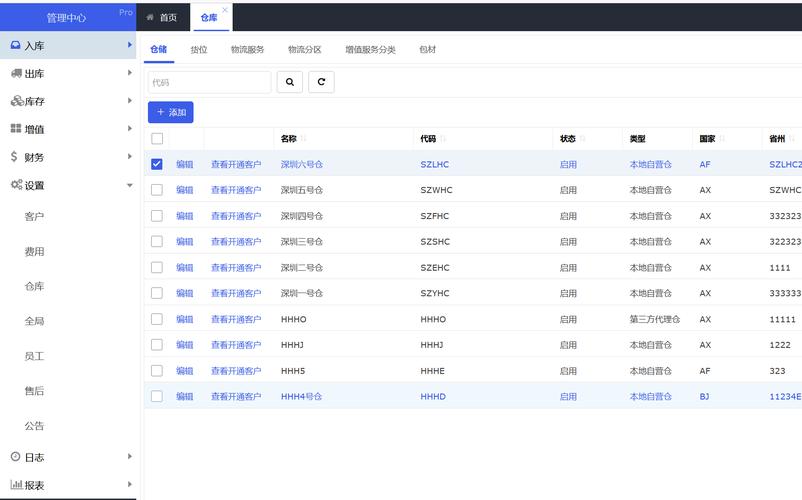Open 仓库 in the sidebar
The height and width of the screenshot is (500, 802).
click(34, 286)
